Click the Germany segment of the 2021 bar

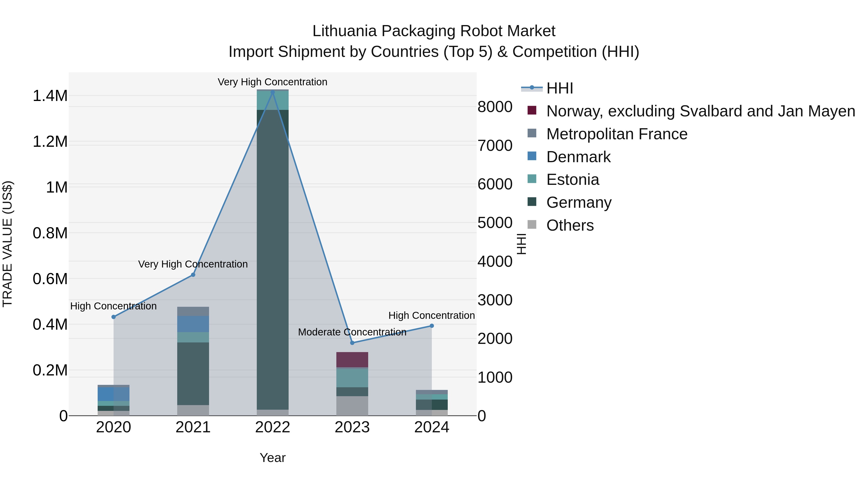point(193,374)
